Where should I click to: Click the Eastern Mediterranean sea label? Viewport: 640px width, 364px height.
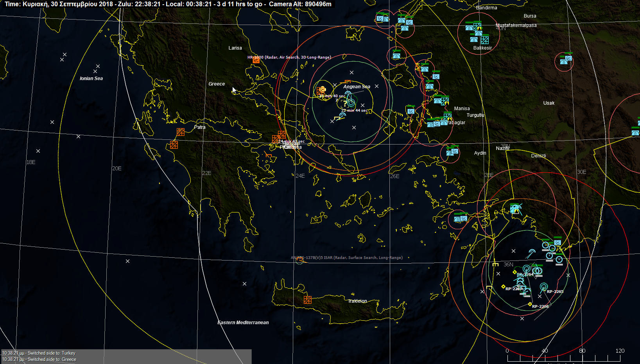click(243, 323)
